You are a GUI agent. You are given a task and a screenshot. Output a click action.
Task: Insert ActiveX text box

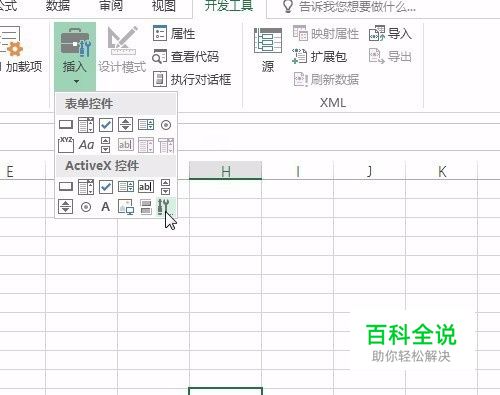(146, 187)
